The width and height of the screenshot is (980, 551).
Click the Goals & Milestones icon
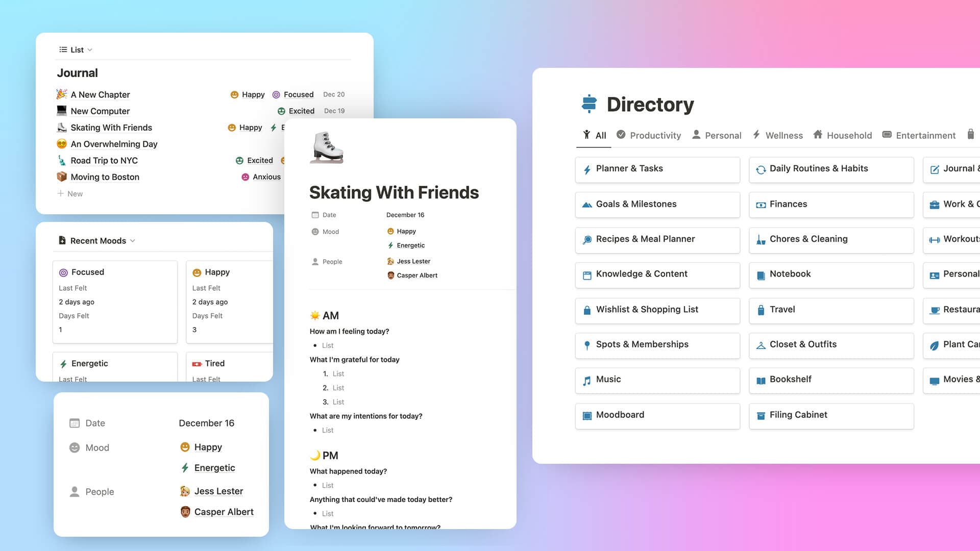587,204
